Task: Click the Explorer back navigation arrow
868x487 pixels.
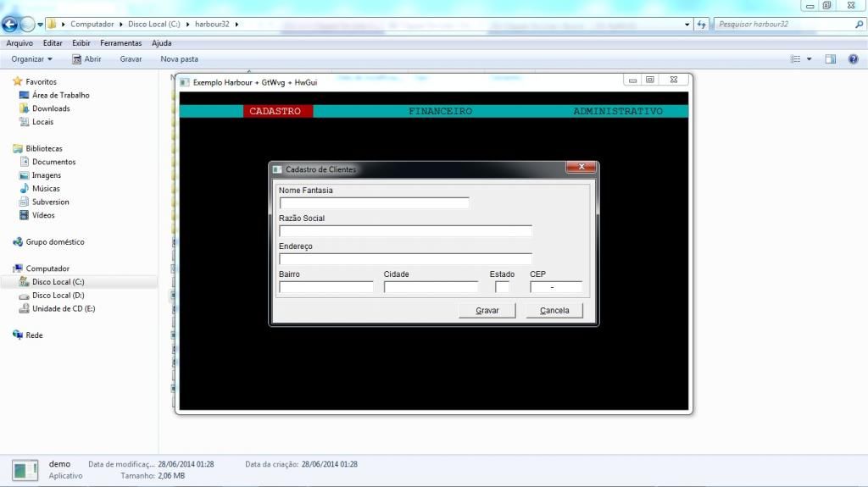Action: pos(10,25)
